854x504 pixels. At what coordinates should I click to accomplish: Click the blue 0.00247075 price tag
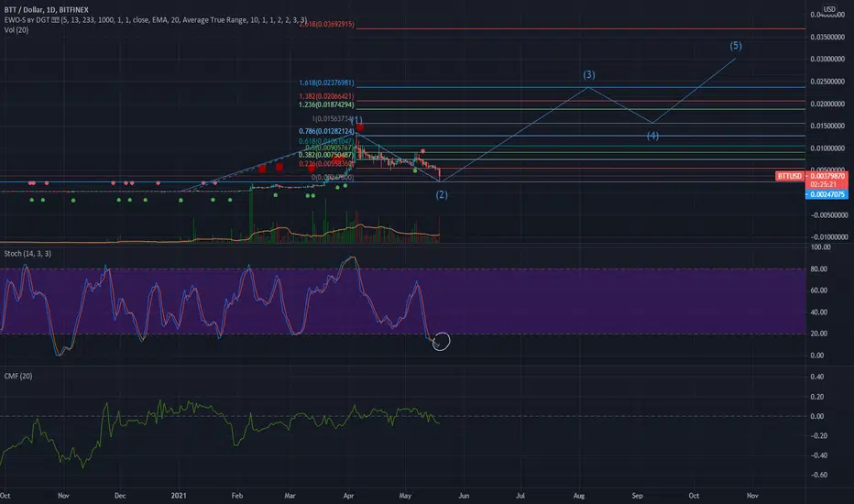pyautogui.click(x=827, y=194)
